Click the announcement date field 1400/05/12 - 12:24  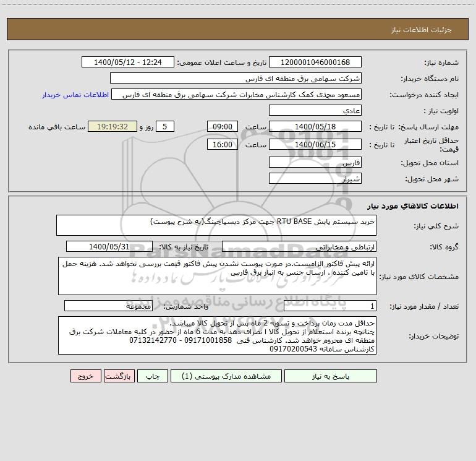[128, 62]
